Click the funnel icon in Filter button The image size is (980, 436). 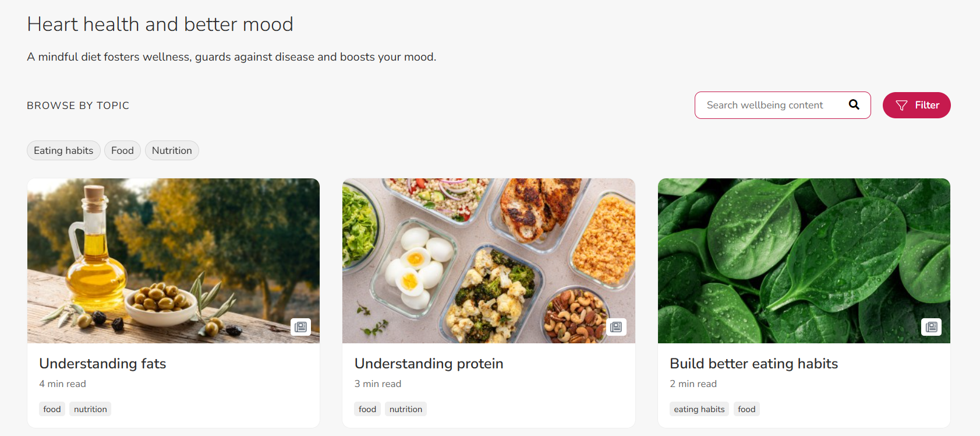click(901, 106)
